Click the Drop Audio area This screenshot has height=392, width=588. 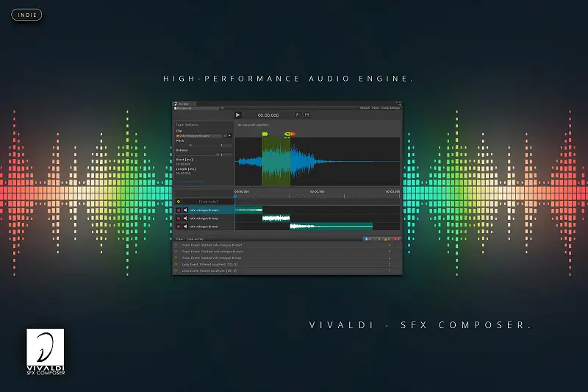[x=208, y=202]
